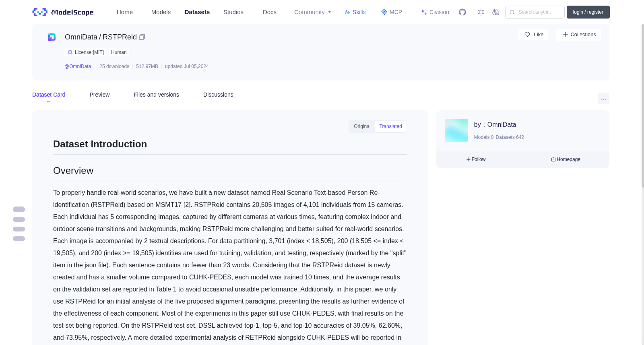Click the page vertical scrollbar
644x345 pixels.
pyautogui.click(x=642, y=105)
